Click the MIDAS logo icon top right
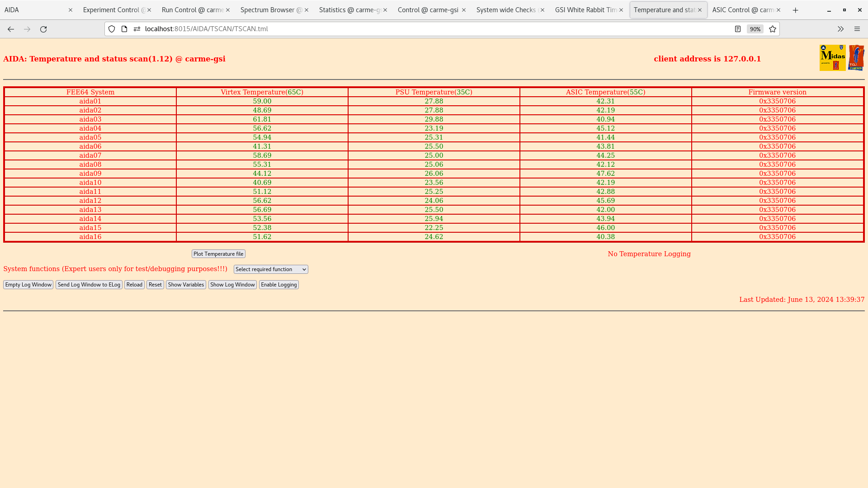This screenshot has height=488, width=868. 833,58
